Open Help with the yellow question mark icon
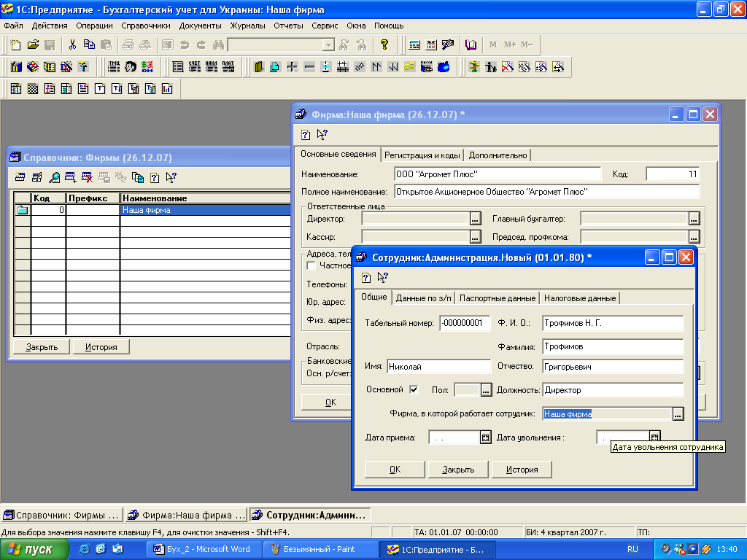The width and height of the screenshot is (747, 560). (x=384, y=44)
